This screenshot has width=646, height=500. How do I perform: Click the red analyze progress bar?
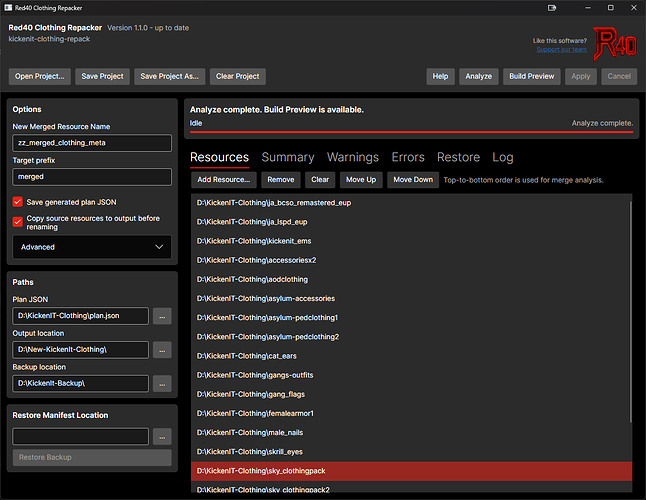coord(411,132)
